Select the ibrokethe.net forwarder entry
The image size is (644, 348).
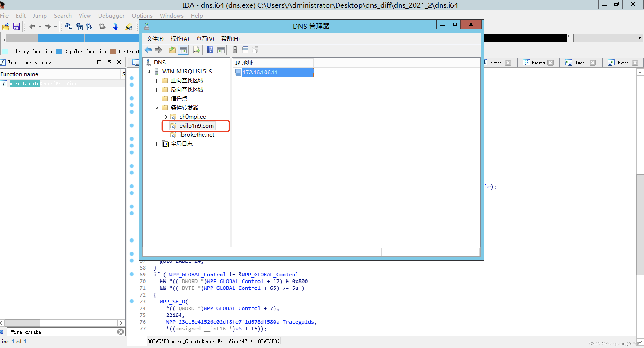coord(196,135)
